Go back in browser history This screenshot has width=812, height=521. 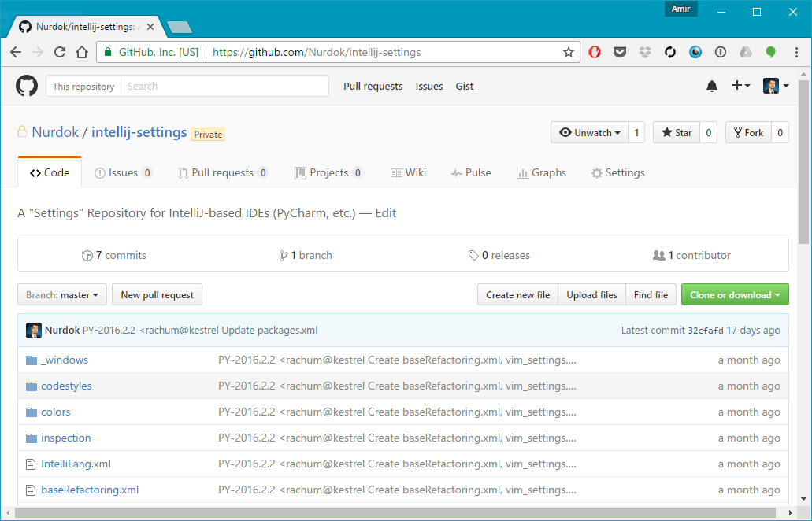[x=16, y=52]
